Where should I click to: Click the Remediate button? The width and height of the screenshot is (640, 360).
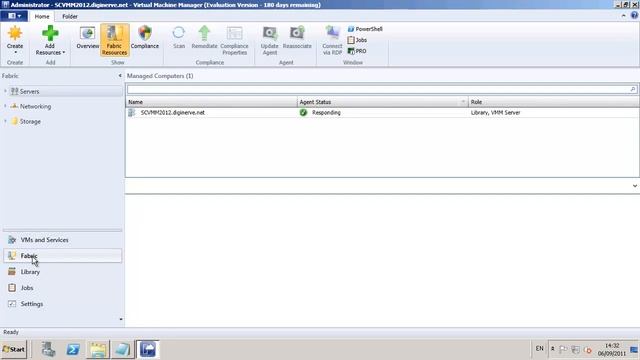(x=204, y=38)
